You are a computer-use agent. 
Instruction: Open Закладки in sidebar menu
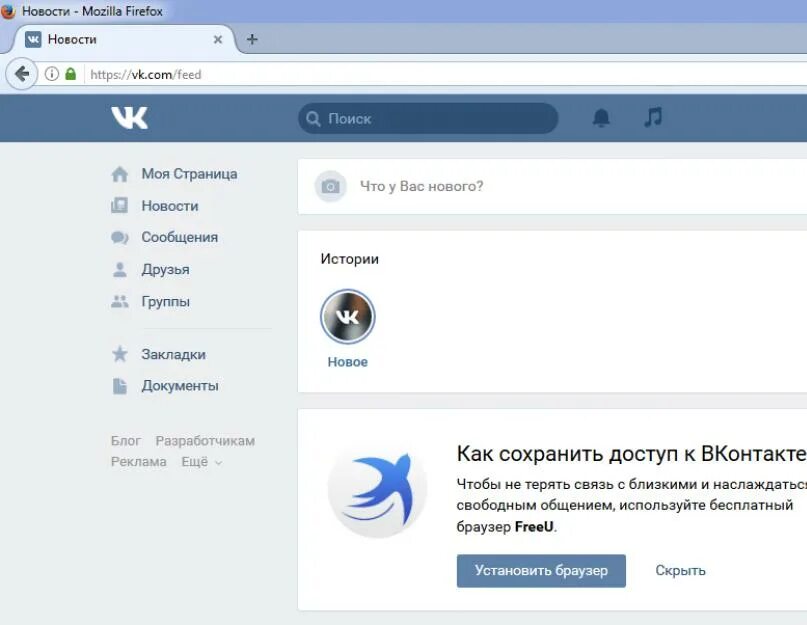(x=173, y=354)
